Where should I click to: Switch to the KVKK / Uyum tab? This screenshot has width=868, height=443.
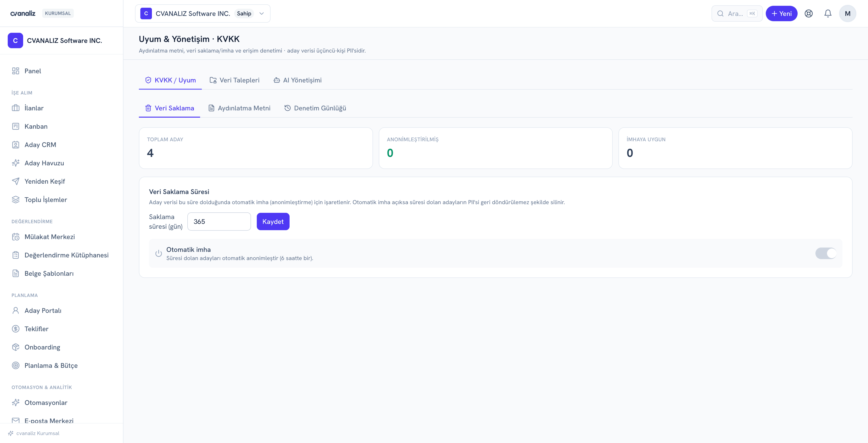click(170, 80)
